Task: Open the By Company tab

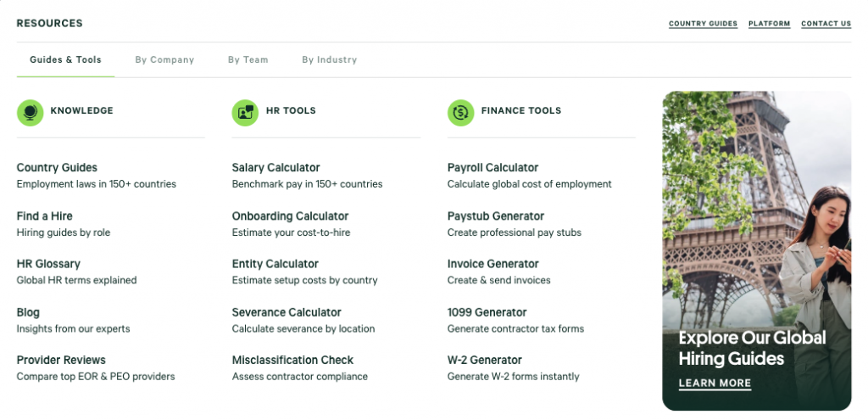Action: tap(165, 60)
